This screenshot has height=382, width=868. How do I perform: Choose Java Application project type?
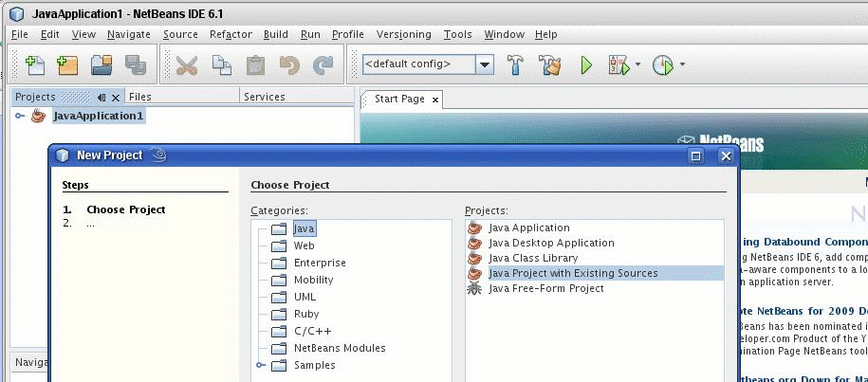tap(528, 227)
